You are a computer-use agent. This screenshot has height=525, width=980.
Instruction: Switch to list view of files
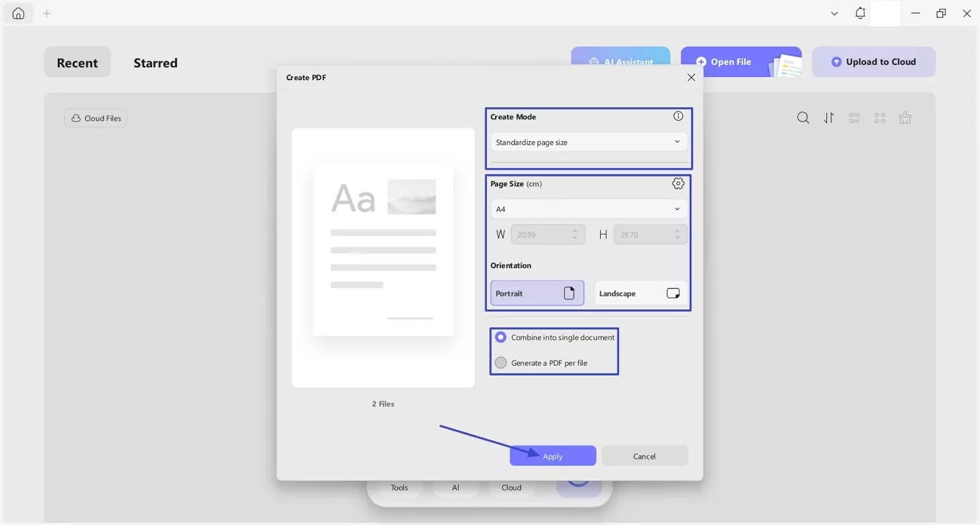click(x=854, y=118)
